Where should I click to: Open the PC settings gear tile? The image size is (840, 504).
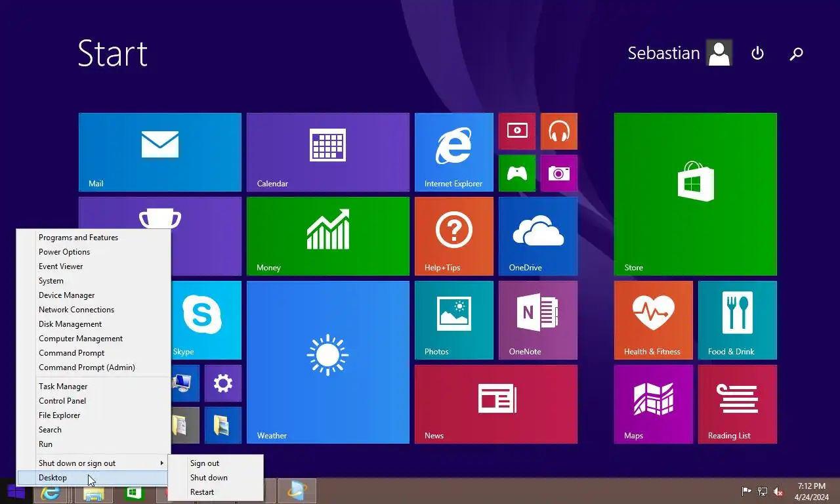pyautogui.click(x=223, y=383)
